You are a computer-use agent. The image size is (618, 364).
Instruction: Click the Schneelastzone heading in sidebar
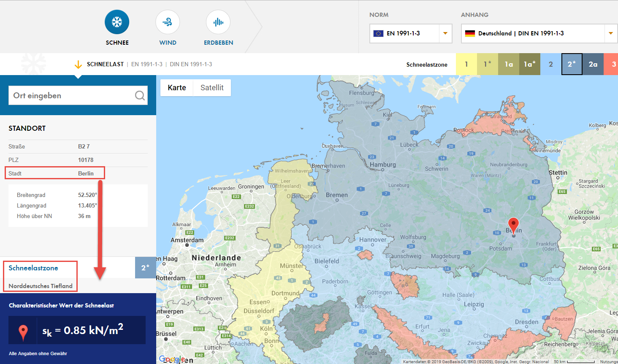pos(33,268)
